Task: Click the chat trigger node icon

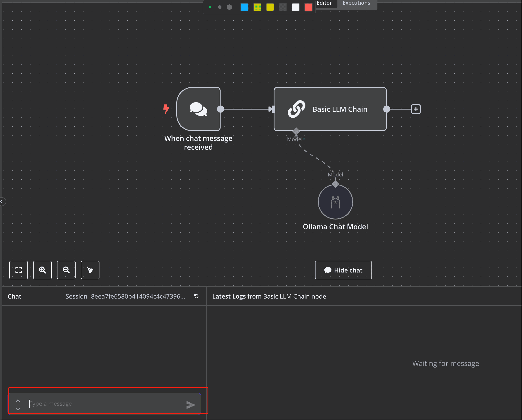Action: pyautogui.click(x=198, y=109)
